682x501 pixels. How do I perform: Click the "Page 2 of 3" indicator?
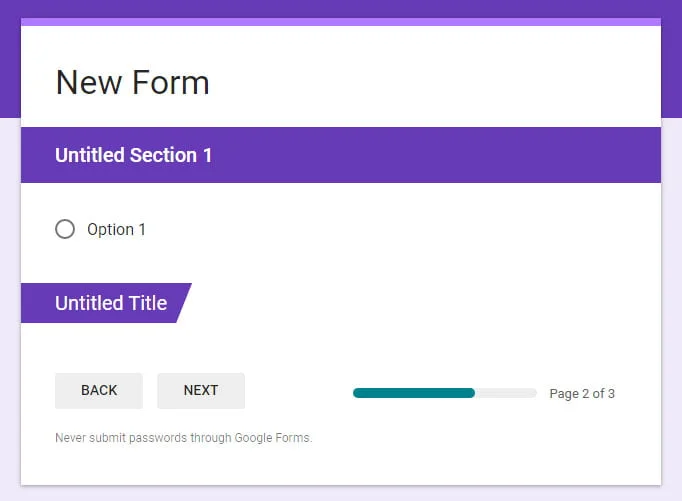582,394
